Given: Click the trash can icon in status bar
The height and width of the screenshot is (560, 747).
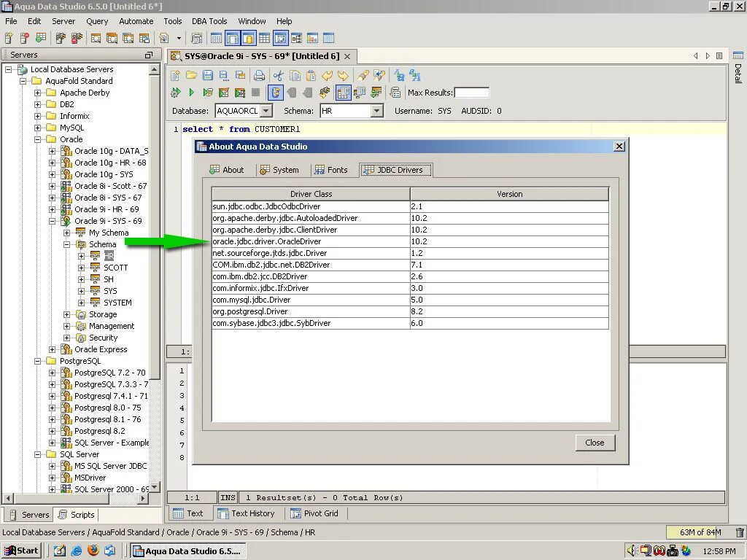Looking at the screenshot, I should click(740, 532).
